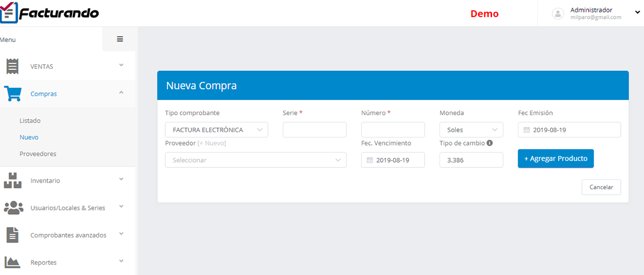This screenshot has width=644, height=275.
Task: Open the Proveedores submenu item
Action: pyautogui.click(x=38, y=154)
